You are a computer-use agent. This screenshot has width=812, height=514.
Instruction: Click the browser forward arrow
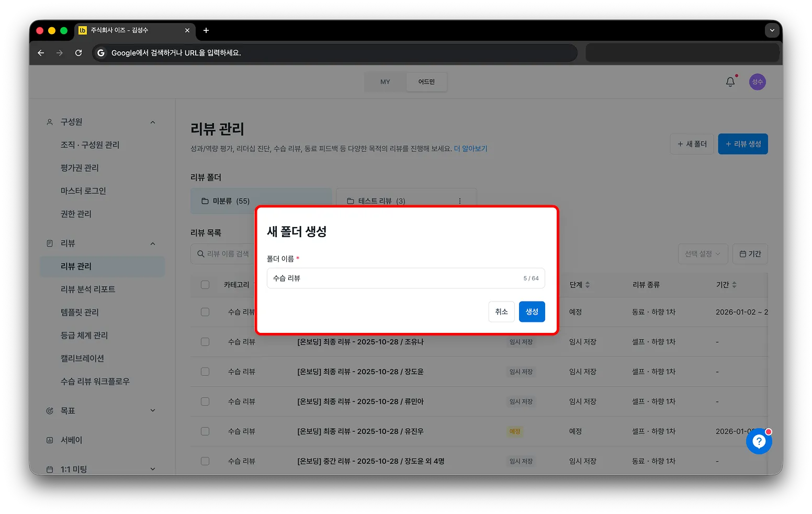pyautogui.click(x=60, y=53)
